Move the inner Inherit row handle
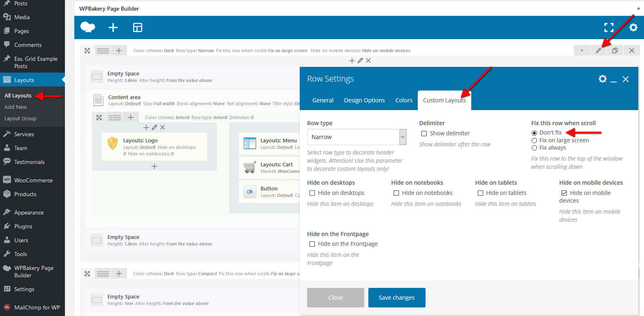644x316 pixels. point(99,117)
